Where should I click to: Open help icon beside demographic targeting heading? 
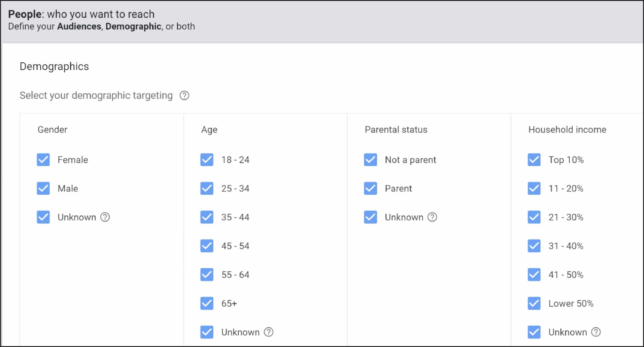pyautogui.click(x=184, y=96)
